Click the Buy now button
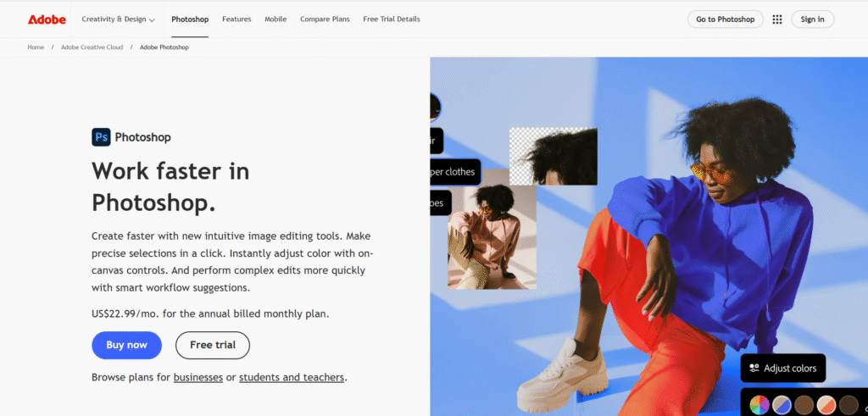 click(127, 345)
